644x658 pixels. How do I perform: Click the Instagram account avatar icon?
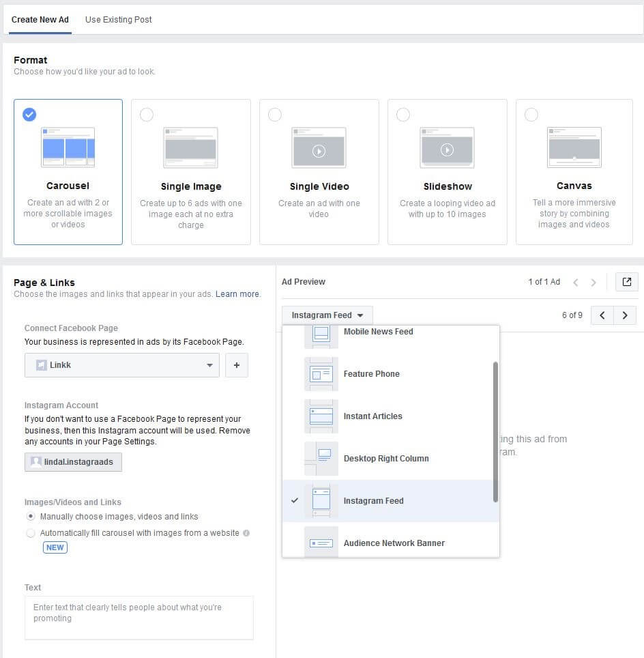36,462
